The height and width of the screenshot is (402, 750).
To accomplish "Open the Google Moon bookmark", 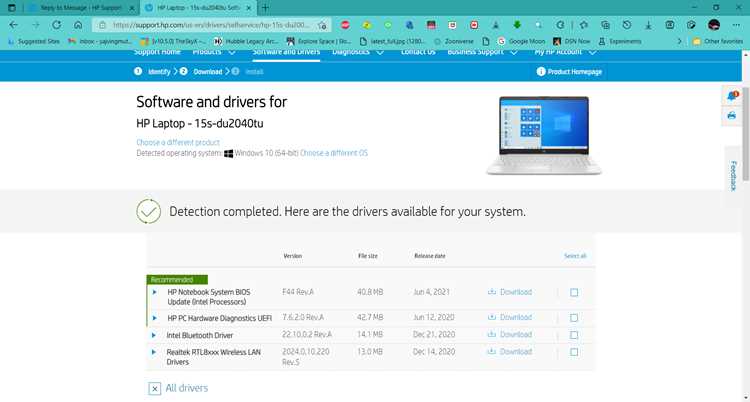I will click(521, 42).
